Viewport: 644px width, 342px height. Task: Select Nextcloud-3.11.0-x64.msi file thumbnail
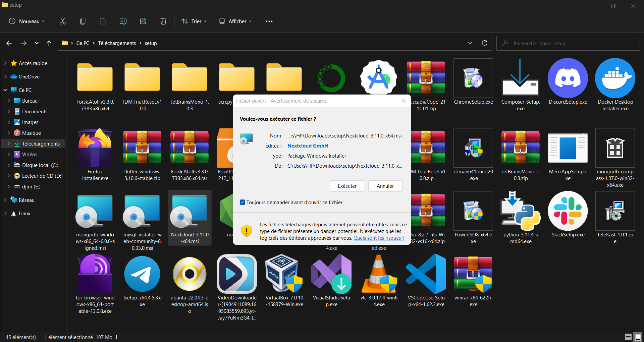tap(190, 211)
